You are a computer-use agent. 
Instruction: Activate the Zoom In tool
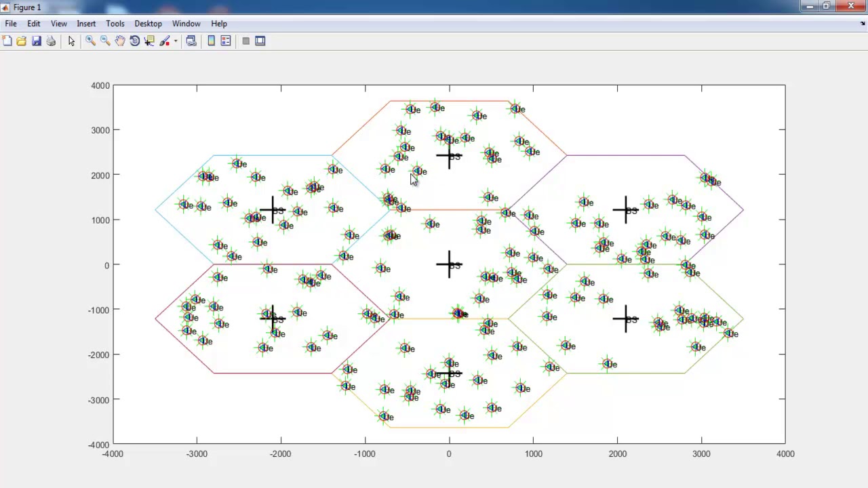[90, 41]
